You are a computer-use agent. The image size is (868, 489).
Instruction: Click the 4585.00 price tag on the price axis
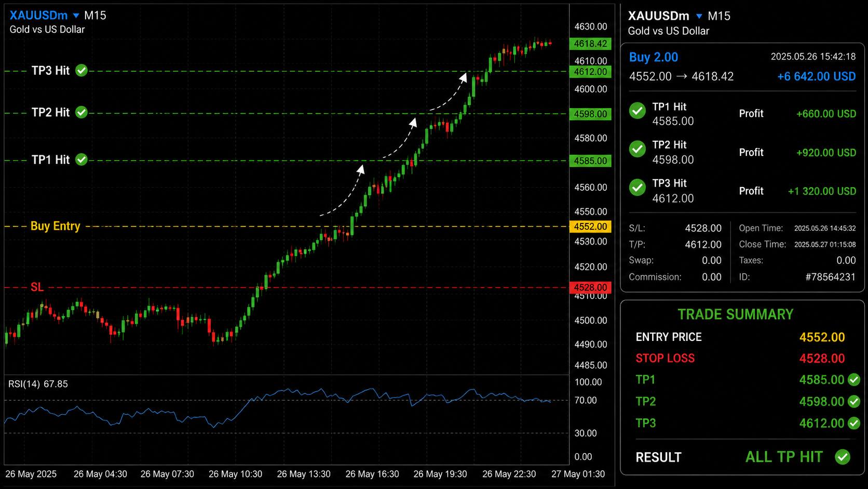590,161
